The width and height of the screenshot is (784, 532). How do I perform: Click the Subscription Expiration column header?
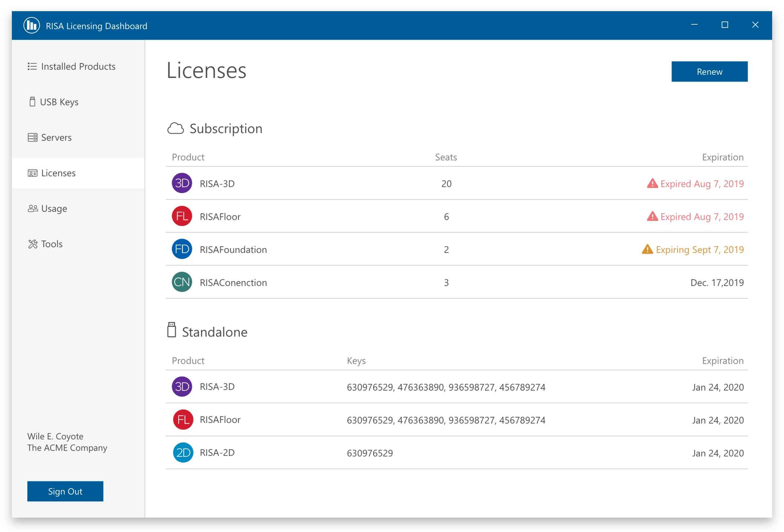(723, 157)
